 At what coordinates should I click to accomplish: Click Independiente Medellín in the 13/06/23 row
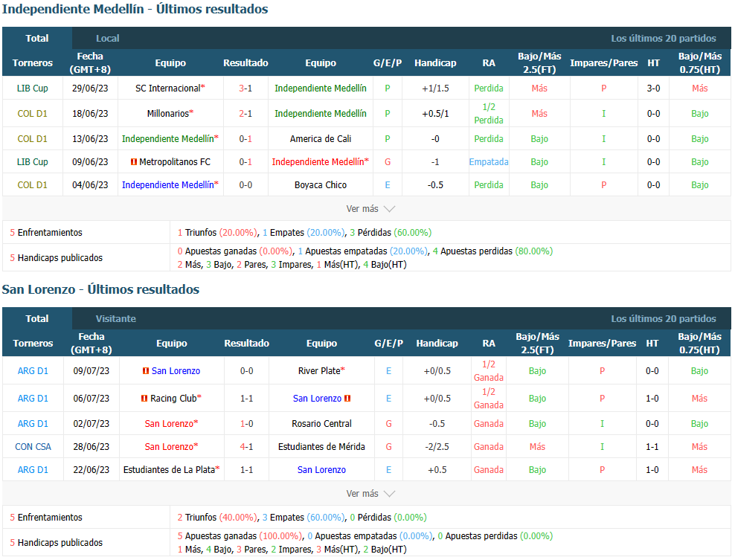tap(168, 139)
